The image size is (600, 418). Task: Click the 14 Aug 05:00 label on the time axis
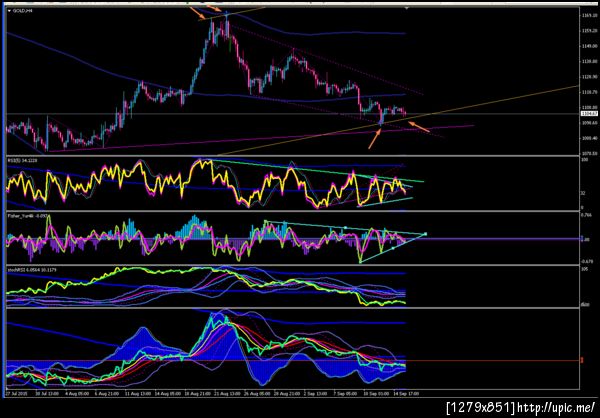[x=166, y=393]
